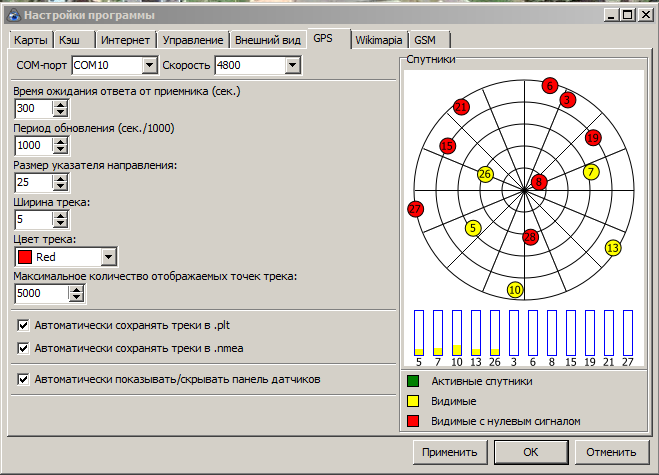Image resolution: width=659 pixels, height=475 pixels.
Task: Click the green active satellites legend square
Action: pos(413,381)
